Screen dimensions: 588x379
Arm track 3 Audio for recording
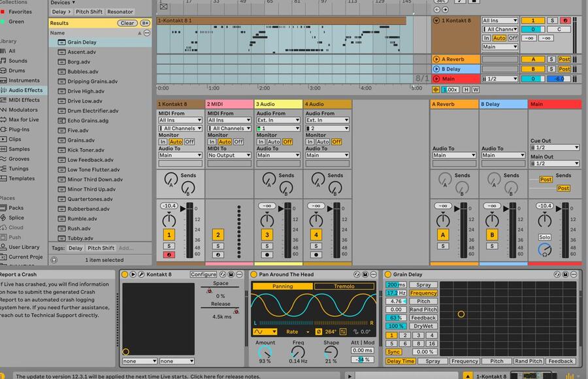click(x=267, y=254)
